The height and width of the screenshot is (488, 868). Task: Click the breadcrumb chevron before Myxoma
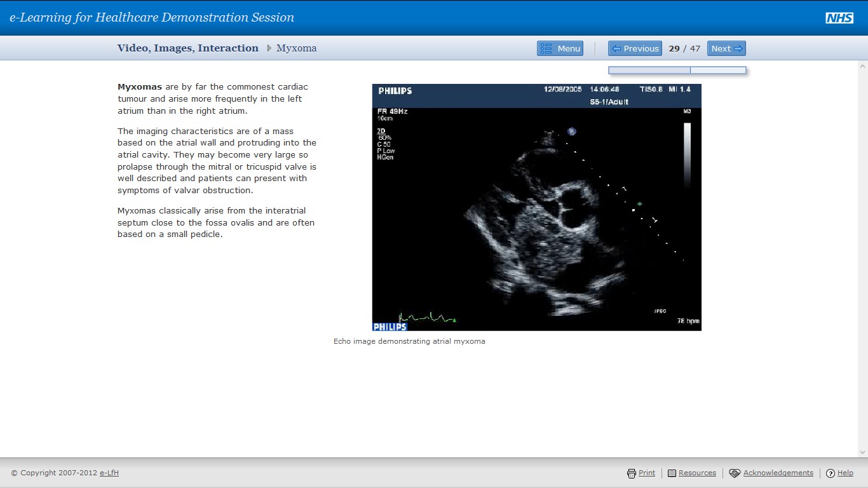tap(269, 48)
